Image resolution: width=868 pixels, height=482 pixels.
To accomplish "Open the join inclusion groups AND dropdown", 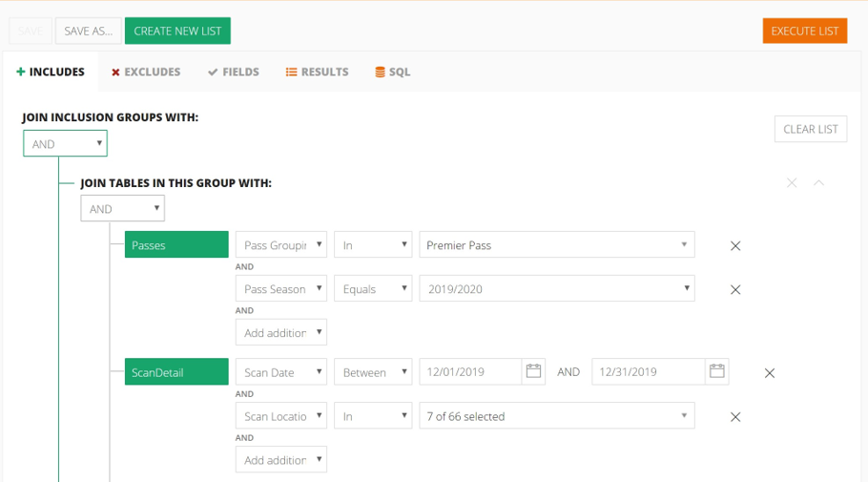I will click(65, 143).
